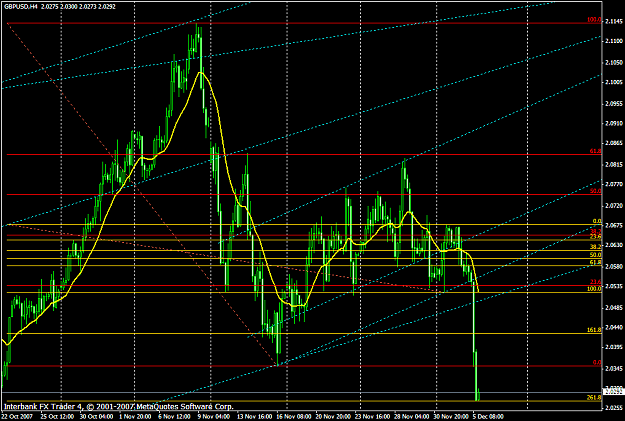The height and width of the screenshot is (421, 625).
Task: Click the yellow 50.0 Fibonacci level label
Action: pyautogui.click(x=596, y=255)
